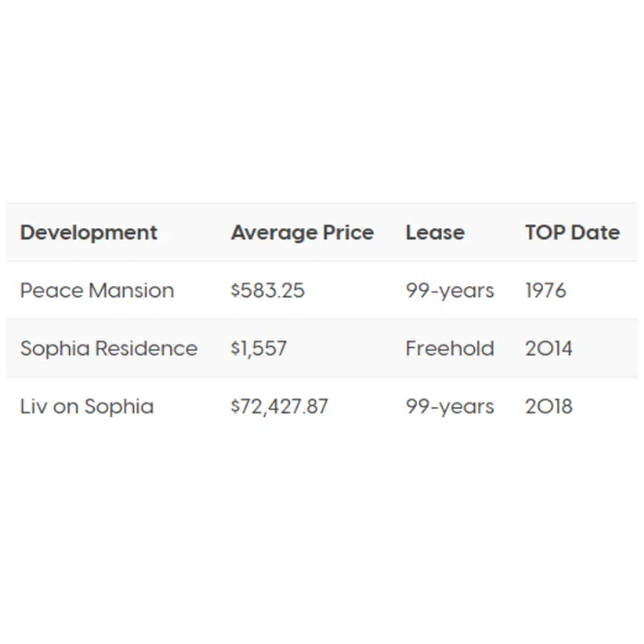Select the $1,557 average price cell
Viewport: 644px width, 644px height.
(258, 349)
